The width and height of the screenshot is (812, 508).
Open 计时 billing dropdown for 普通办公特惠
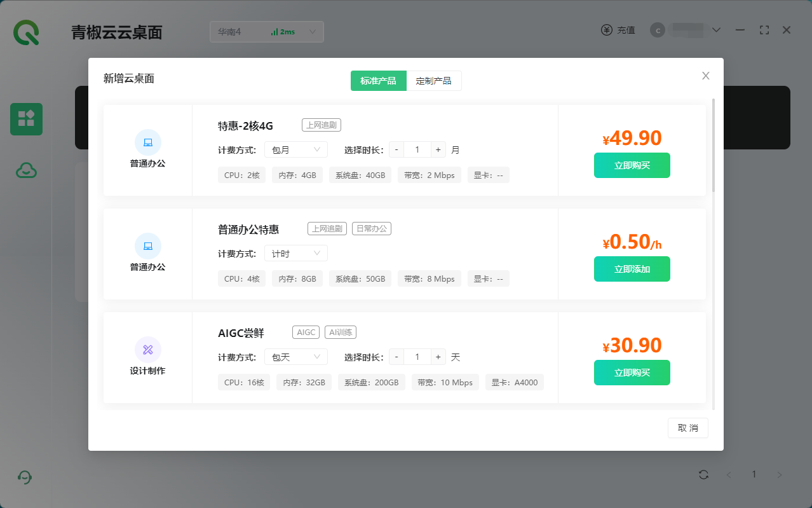pyautogui.click(x=296, y=254)
